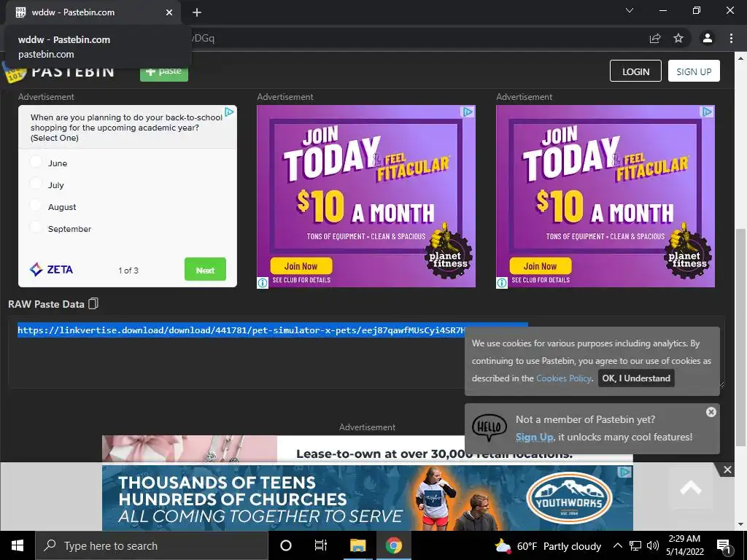Click the network icon in tray
747x560 pixels.
tap(635, 545)
